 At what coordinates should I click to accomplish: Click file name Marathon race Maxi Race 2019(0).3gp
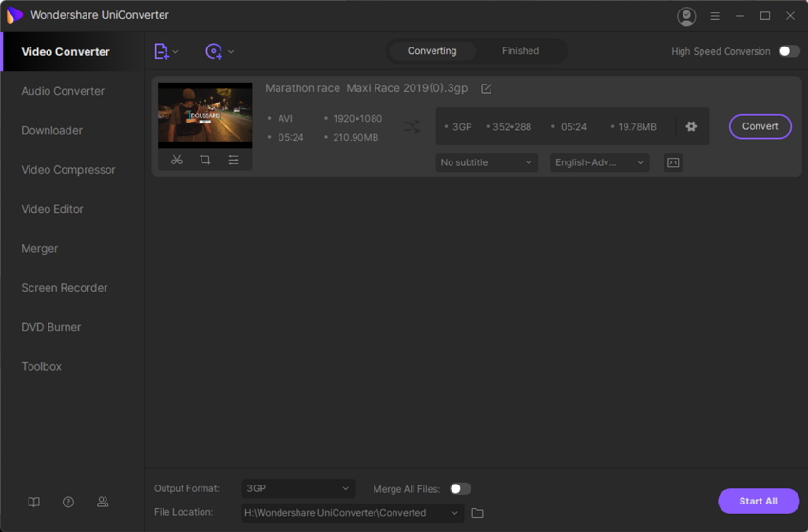366,88
